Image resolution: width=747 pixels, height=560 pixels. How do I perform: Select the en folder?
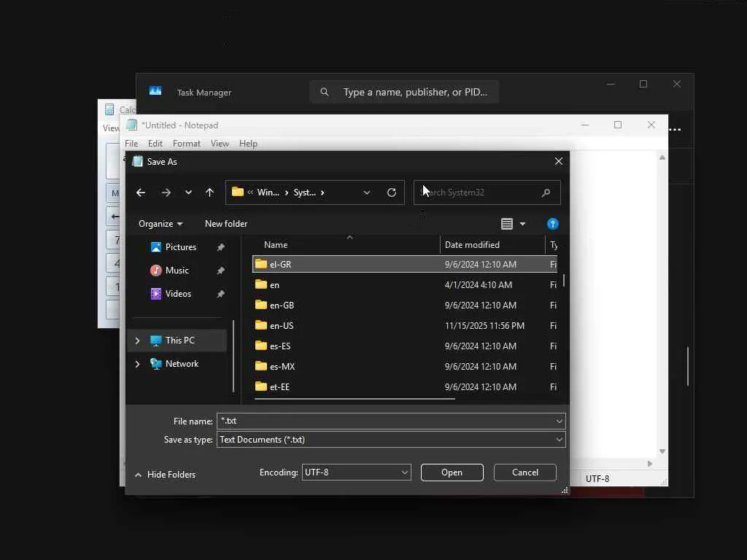point(404,285)
